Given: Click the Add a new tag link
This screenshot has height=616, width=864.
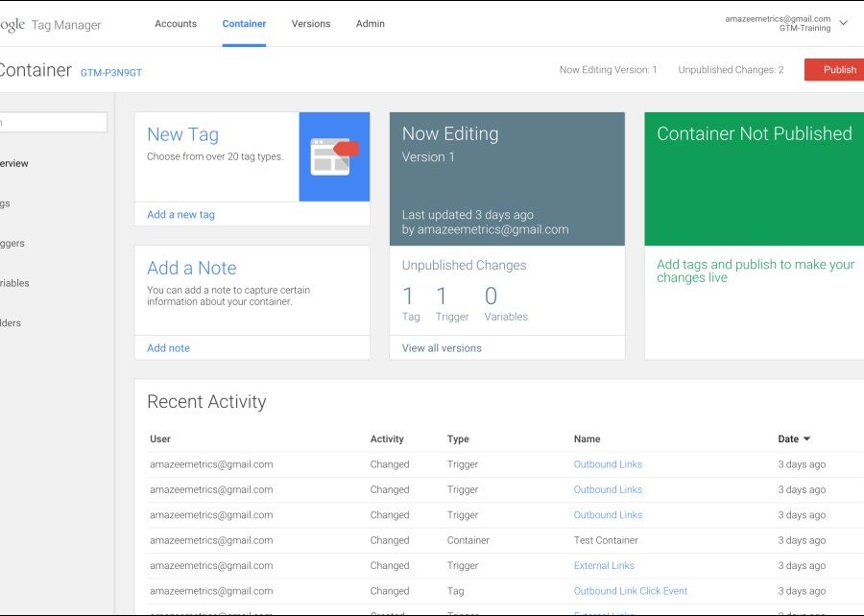Looking at the screenshot, I should [180, 215].
